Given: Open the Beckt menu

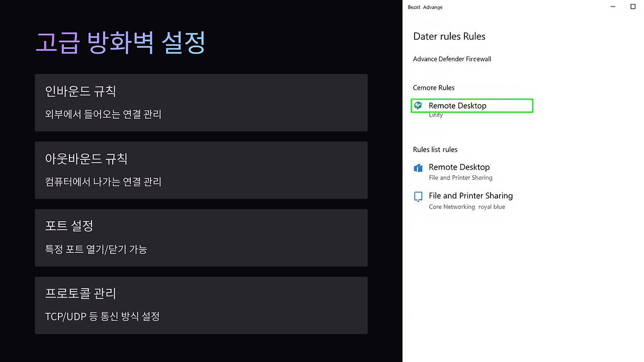Looking at the screenshot, I should coord(414,7).
